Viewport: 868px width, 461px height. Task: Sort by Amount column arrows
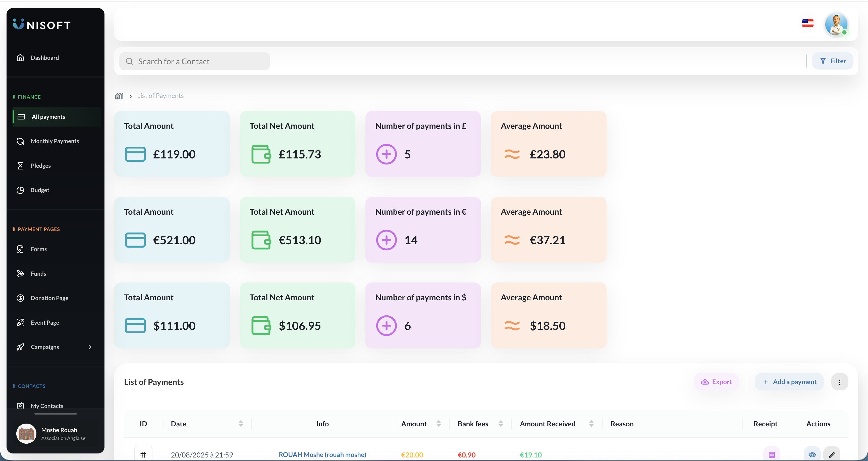pyautogui.click(x=439, y=424)
